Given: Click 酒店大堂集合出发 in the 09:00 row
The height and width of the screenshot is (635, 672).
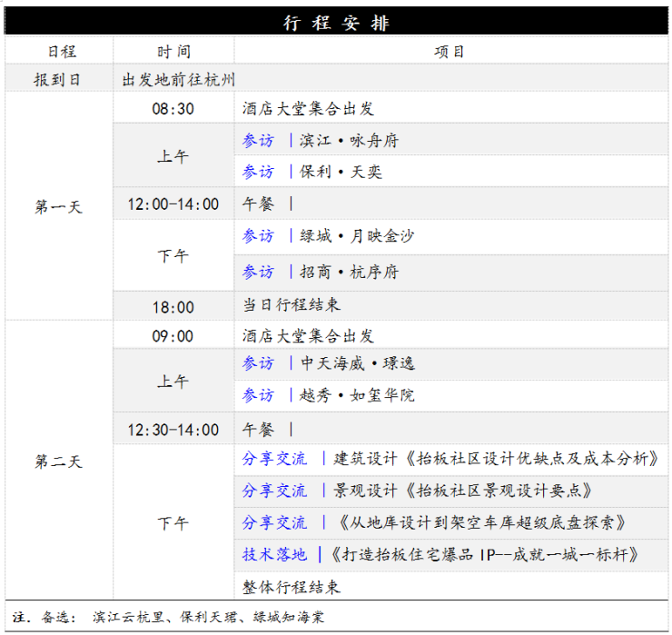Looking at the screenshot, I should 450,334.
